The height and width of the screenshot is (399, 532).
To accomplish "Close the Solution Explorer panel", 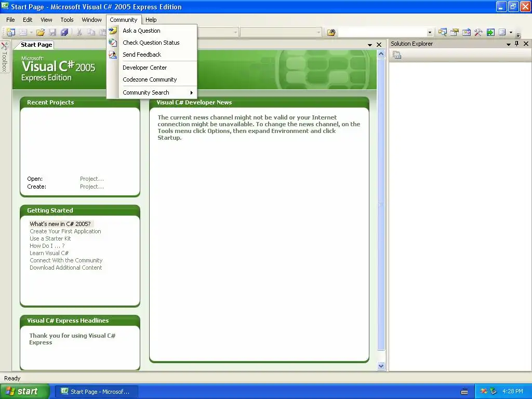I will [x=526, y=44].
